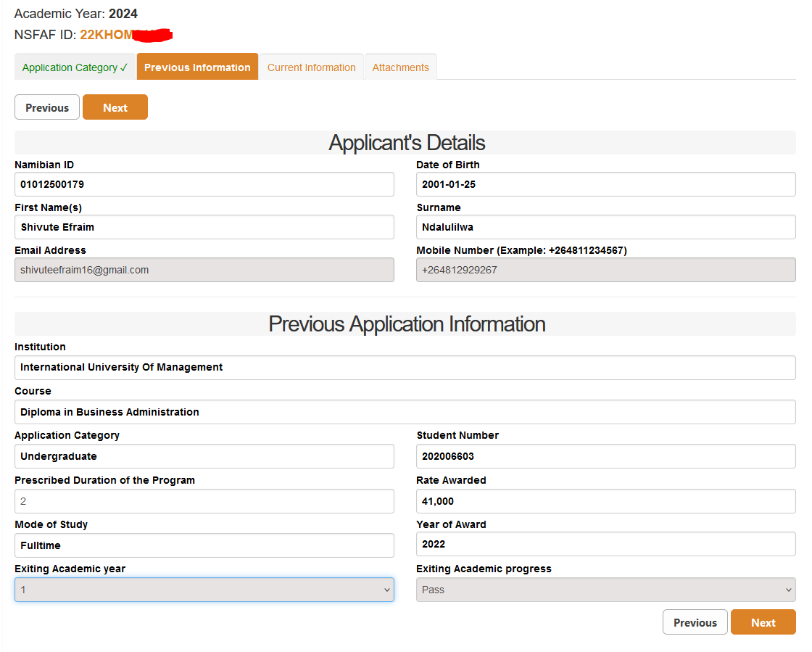Click the Email Address field

[204, 270]
